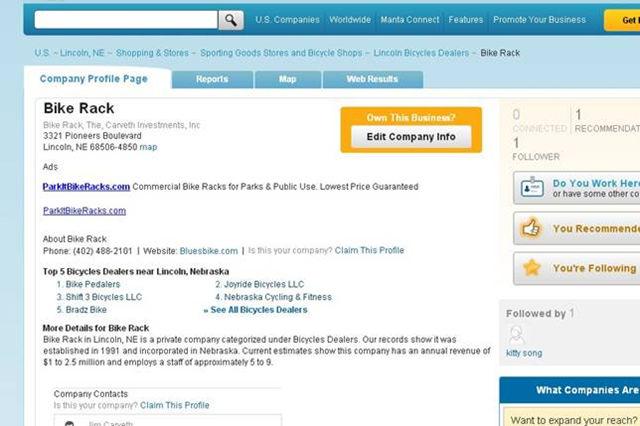Open Shift 3 Bicycles LLC link

click(104, 297)
